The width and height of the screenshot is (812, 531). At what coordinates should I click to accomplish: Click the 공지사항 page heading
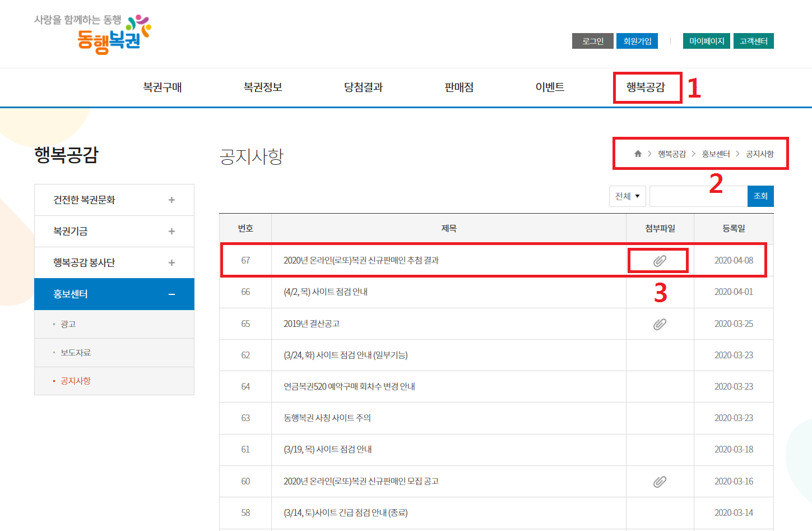252,156
